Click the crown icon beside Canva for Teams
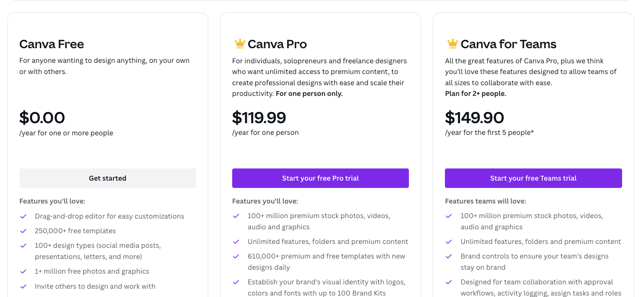 point(453,44)
